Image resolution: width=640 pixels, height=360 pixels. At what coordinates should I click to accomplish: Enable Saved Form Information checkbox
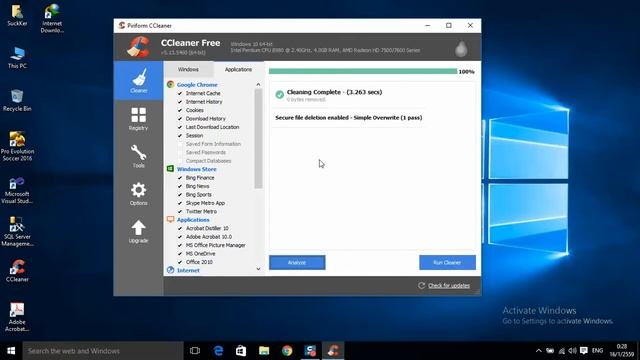180,144
